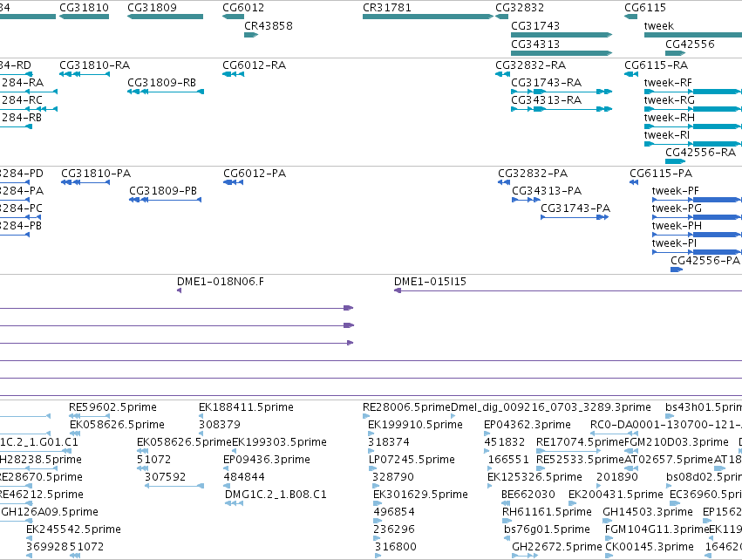
Task: Select EST EK301629.5prime
Action: tap(420, 495)
